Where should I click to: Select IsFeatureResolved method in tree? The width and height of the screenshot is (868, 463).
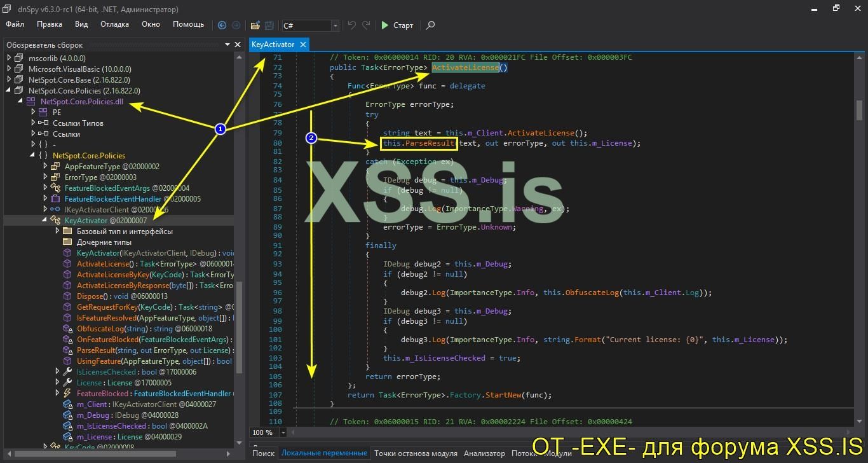[x=155, y=317]
